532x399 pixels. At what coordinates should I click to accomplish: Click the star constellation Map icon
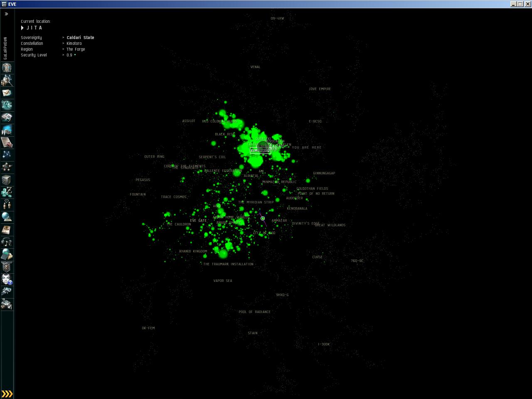(x=7, y=155)
